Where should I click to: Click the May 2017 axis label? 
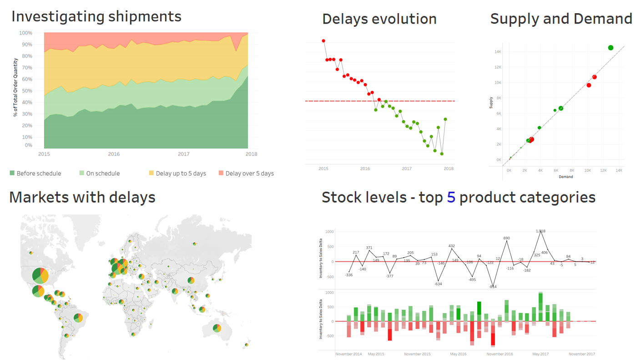pyautogui.click(x=540, y=354)
